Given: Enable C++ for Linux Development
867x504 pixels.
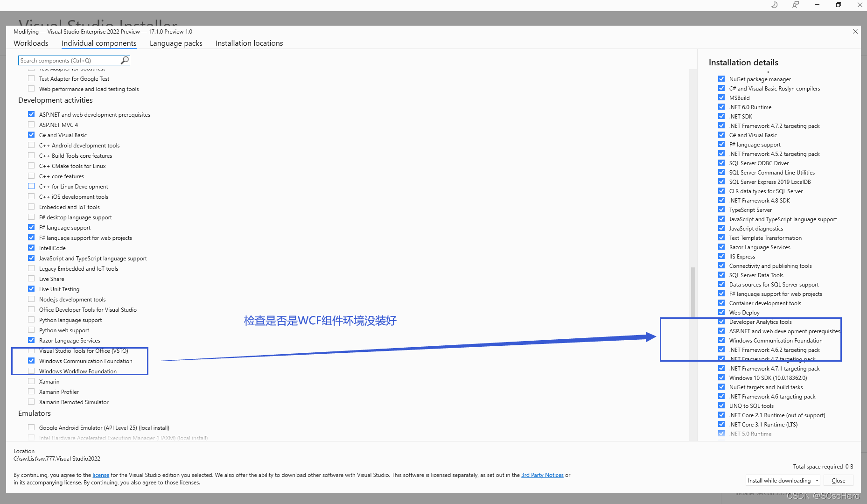Looking at the screenshot, I should pyautogui.click(x=31, y=186).
